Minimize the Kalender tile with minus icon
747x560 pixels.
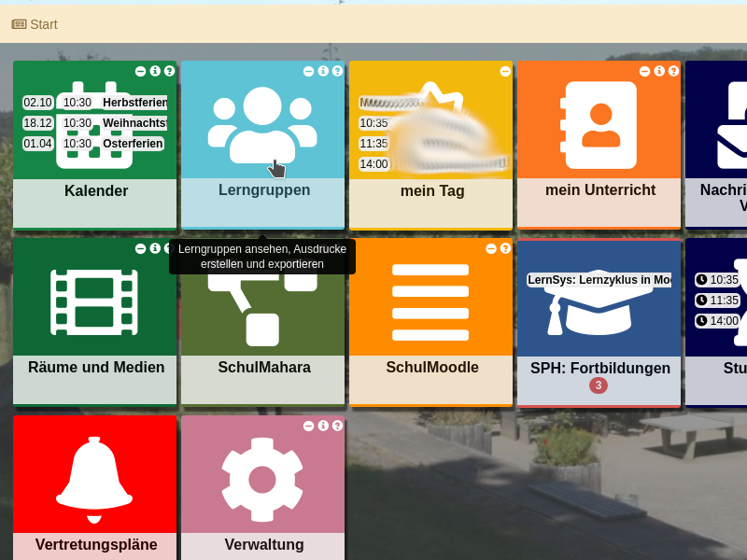(x=140, y=71)
